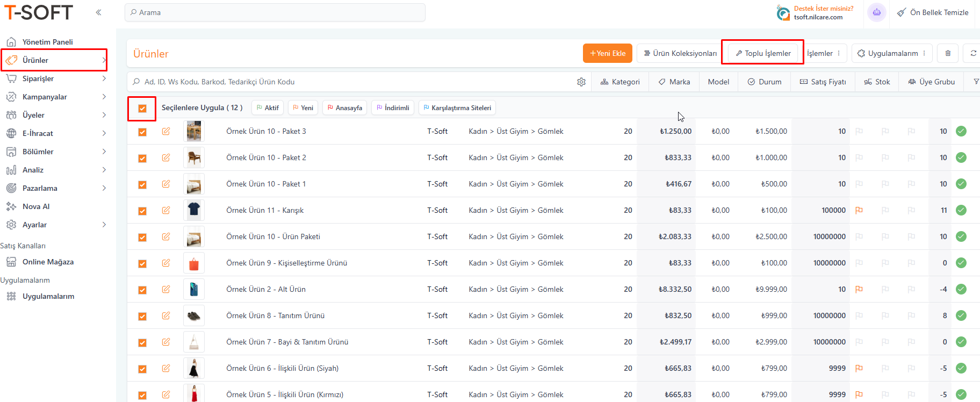This screenshot has height=402, width=980.
Task: Click green status icon for Örnek Ürün 9 - Kişiselleştirme Ürünü
Action: tap(961, 263)
